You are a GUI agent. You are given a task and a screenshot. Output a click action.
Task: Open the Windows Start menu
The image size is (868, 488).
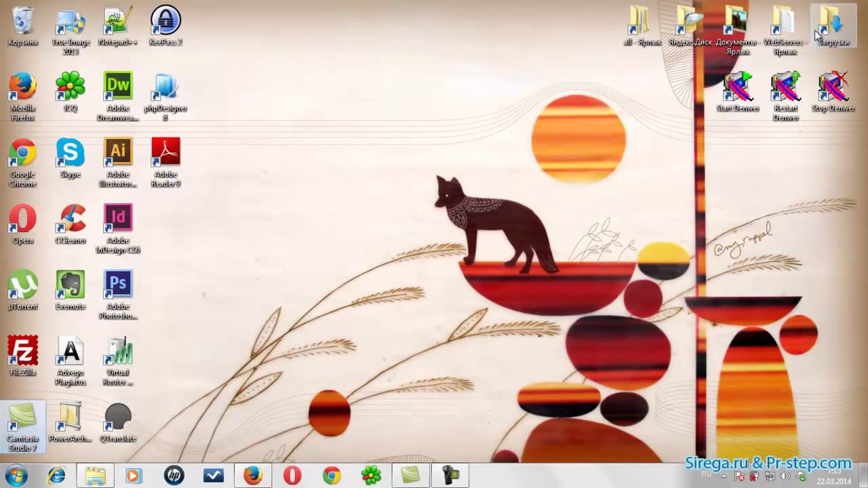[16, 475]
